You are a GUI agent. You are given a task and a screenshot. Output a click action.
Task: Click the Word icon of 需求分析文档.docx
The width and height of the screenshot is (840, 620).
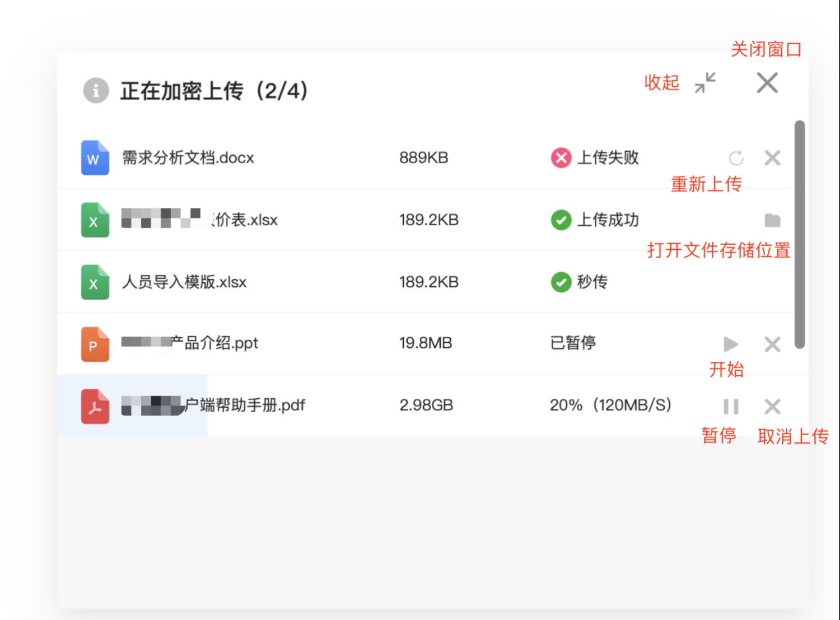click(x=95, y=158)
